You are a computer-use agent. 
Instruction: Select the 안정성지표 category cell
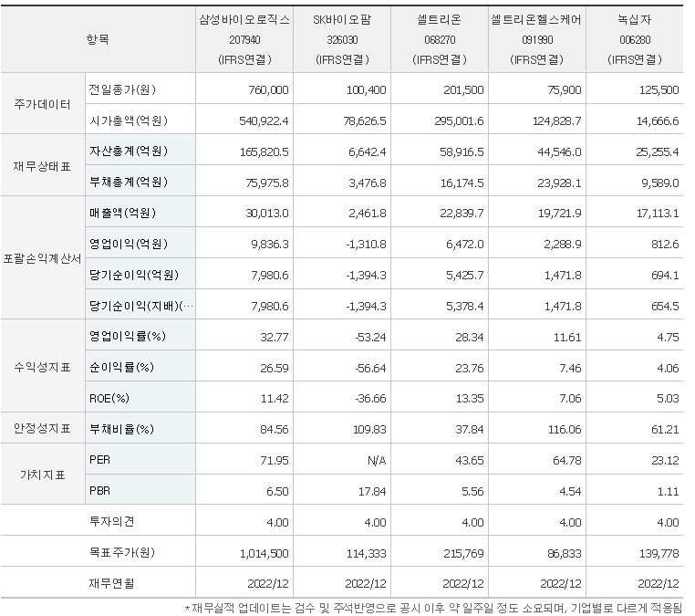[43, 428]
